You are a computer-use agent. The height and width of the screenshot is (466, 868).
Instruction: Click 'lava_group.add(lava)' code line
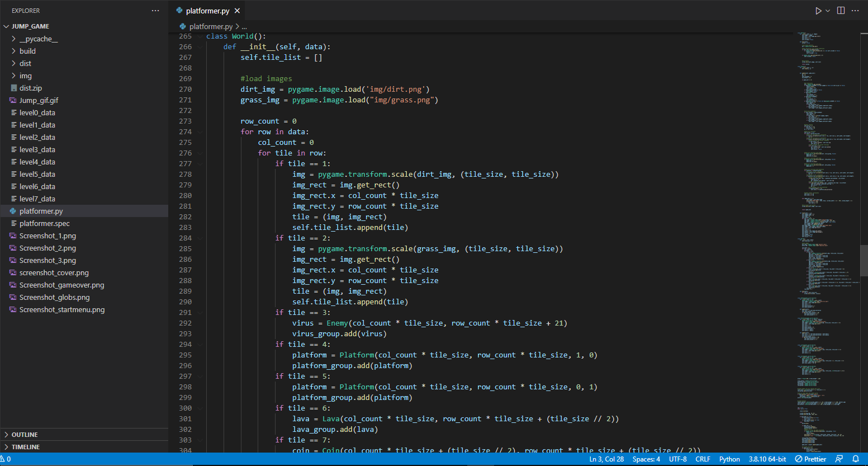335,430
